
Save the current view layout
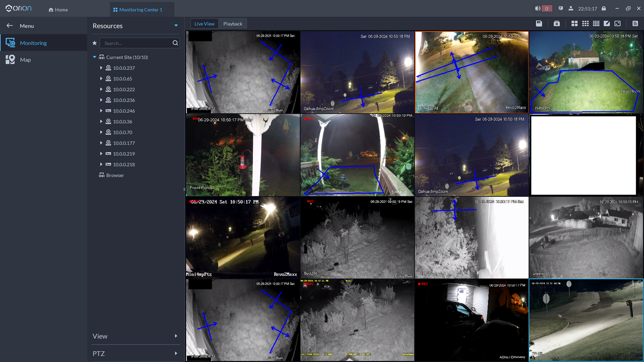point(539,24)
